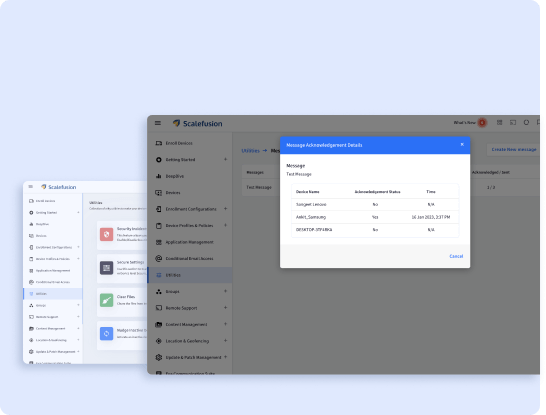This screenshot has width=546, height=415.
Task: Expand Content Management in front sidebar
Action: (x=226, y=324)
